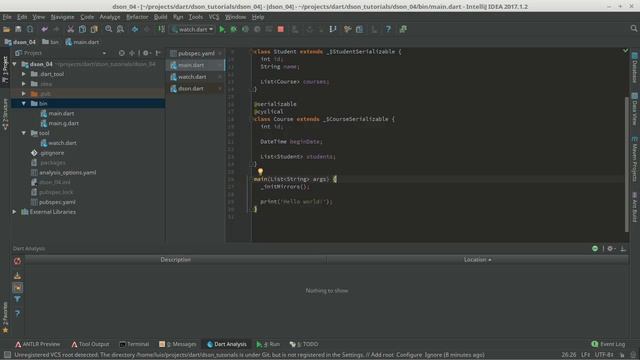Collapse the tool folder

[x=24, y=133]
